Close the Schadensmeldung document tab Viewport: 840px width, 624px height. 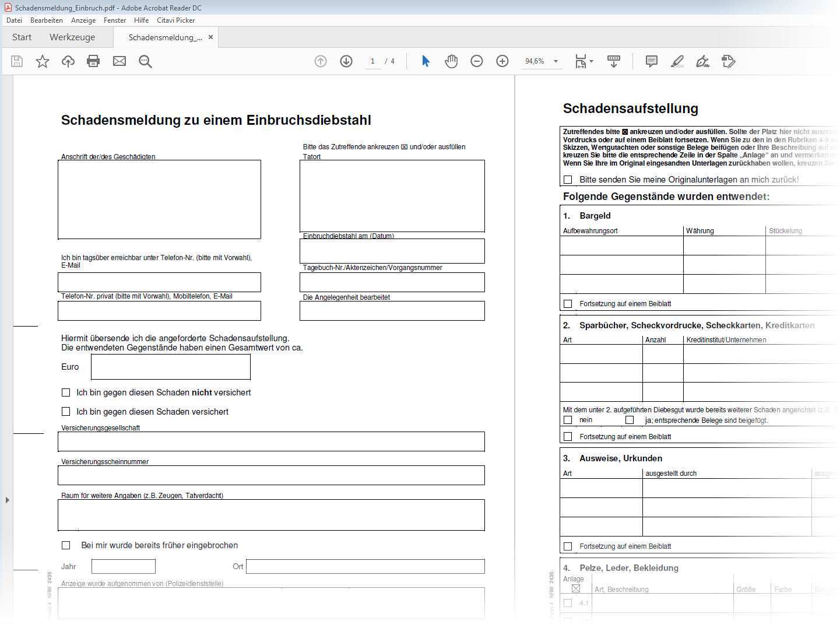211,37
